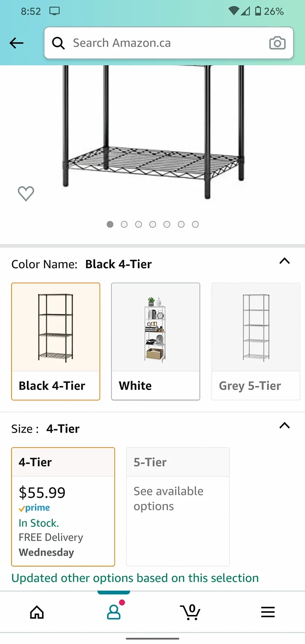Open camera search in search bar
Screen dimensions: 305x644
pyautogui.click(x=277, y=43)
